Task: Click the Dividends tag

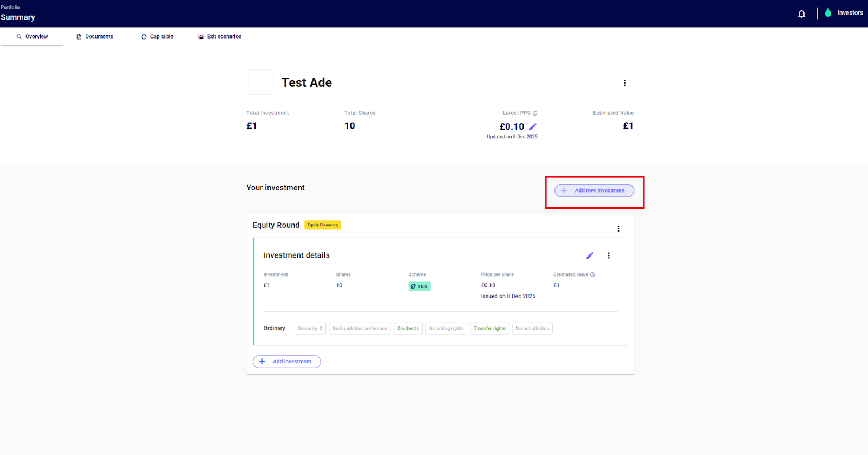Action: point(408,329)
